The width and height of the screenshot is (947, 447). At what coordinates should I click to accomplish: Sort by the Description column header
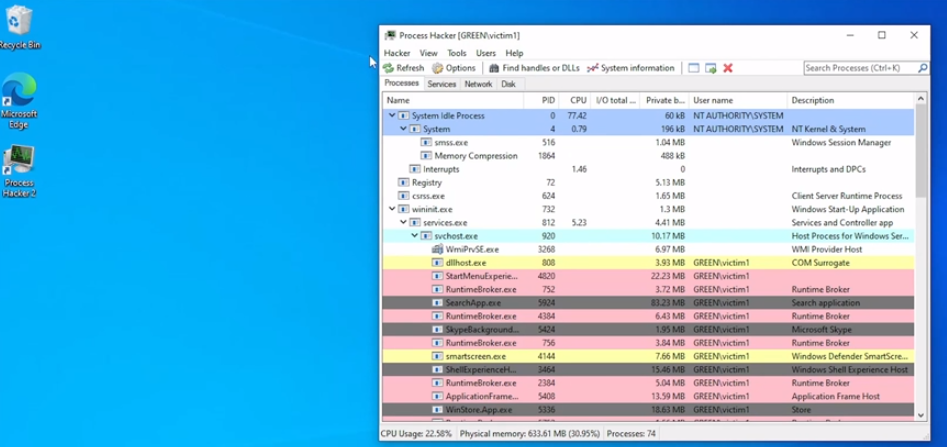click(851, 100)
